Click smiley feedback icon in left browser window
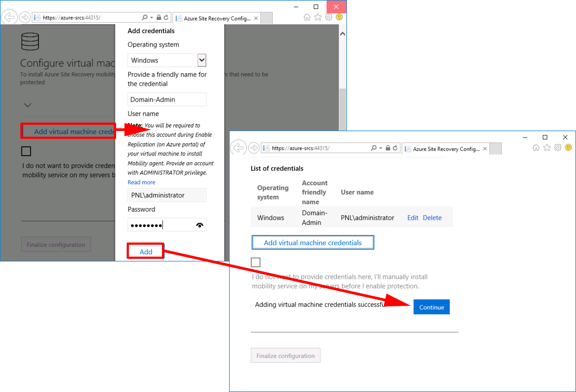This screenshot has height=392, width=576. click(x=339, y=17)
